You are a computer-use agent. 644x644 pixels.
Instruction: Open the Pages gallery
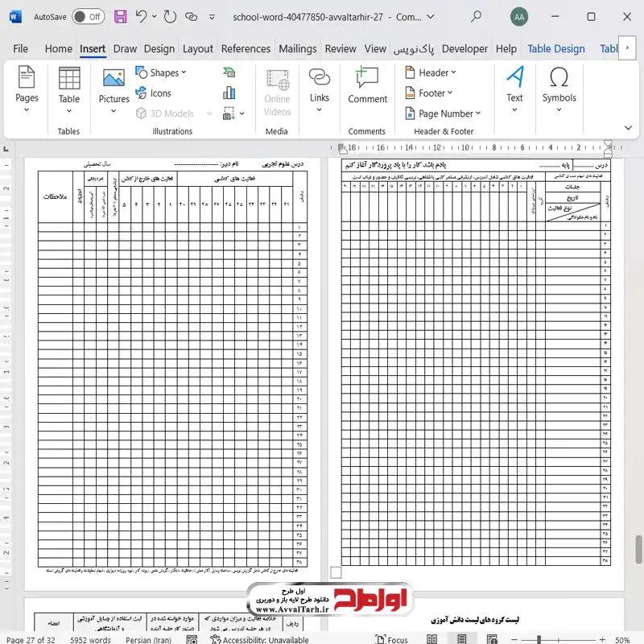[x=27, y=89]
